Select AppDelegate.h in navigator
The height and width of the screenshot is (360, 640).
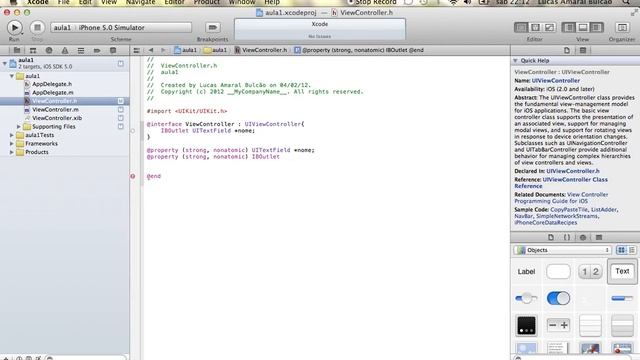(x=52, y=84)
